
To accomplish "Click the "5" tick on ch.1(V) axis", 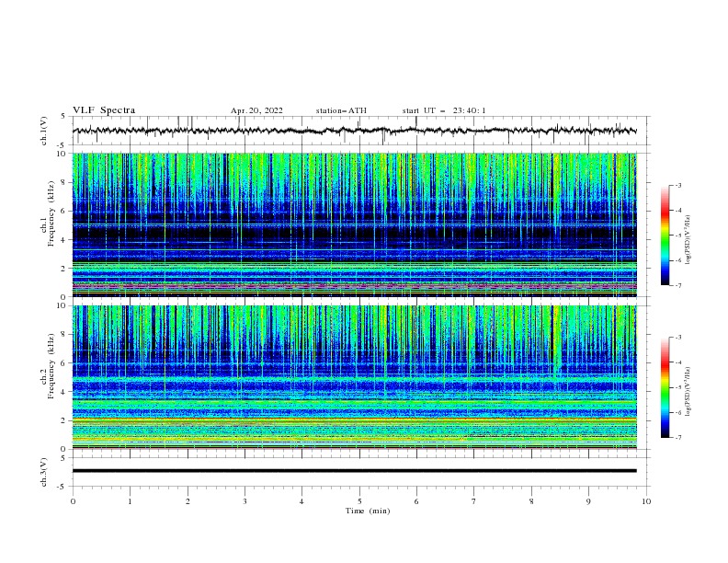I will coord(63,117).
